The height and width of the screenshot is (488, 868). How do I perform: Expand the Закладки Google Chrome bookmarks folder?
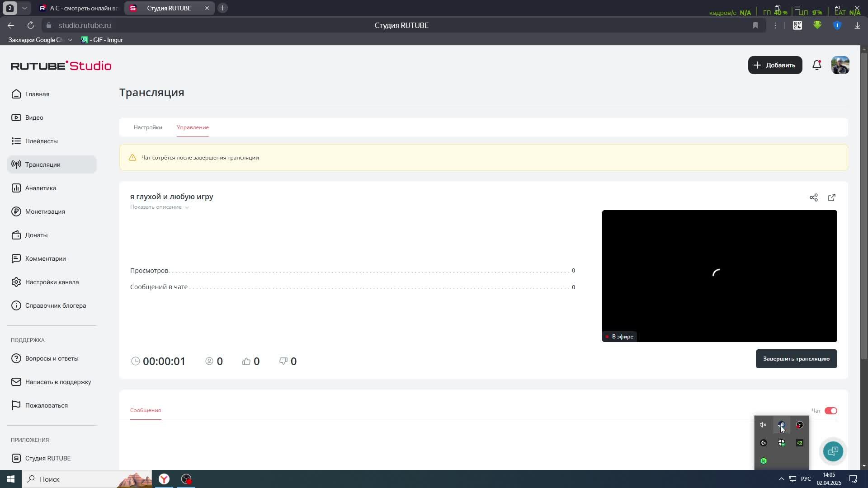tap(40, 40)
